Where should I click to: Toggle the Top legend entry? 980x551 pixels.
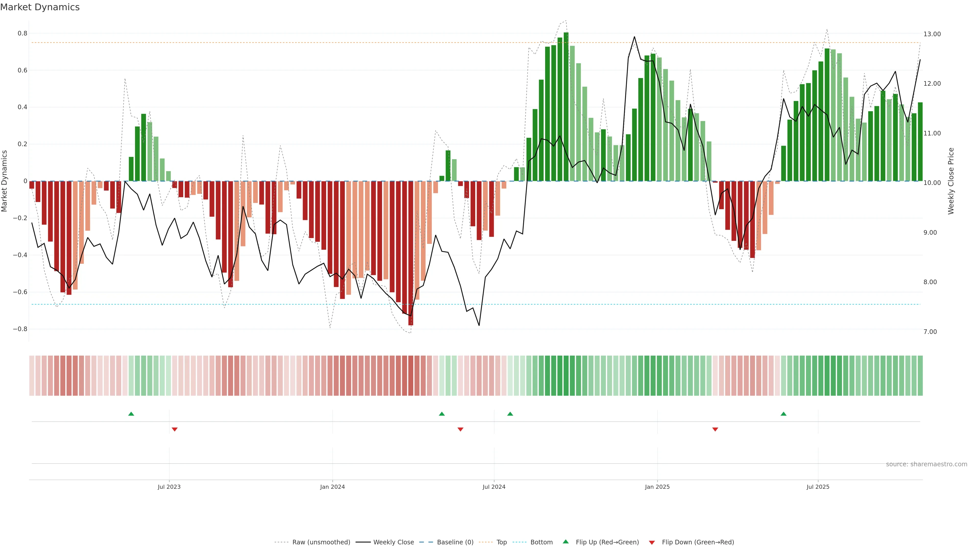point(501,542)
